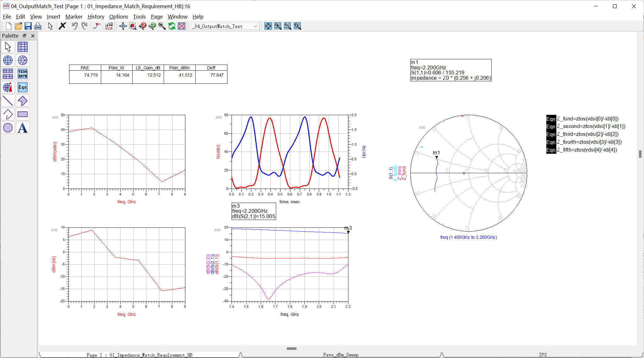The height and width of the screenshot is (358, 644).
Task: Click the horizontal scrollbar thumb at the bottom
Action: [x=292, y=348]
